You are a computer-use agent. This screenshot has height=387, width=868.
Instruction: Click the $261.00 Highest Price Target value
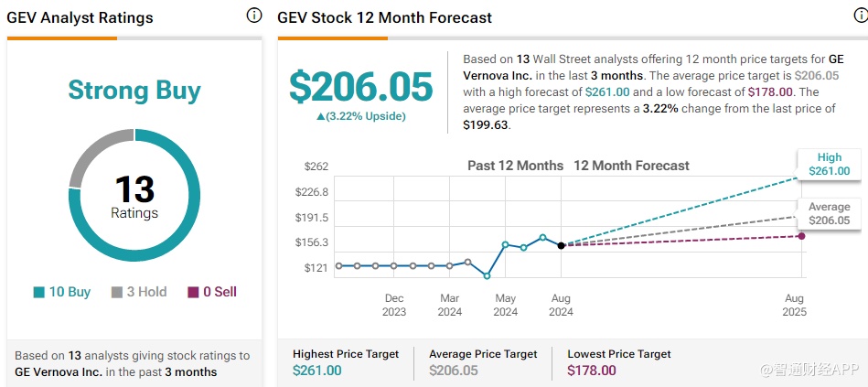pos(317,371)
